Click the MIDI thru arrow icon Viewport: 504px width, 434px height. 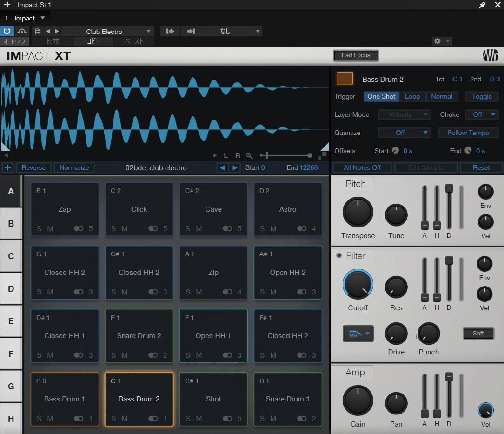pos(191,31)
